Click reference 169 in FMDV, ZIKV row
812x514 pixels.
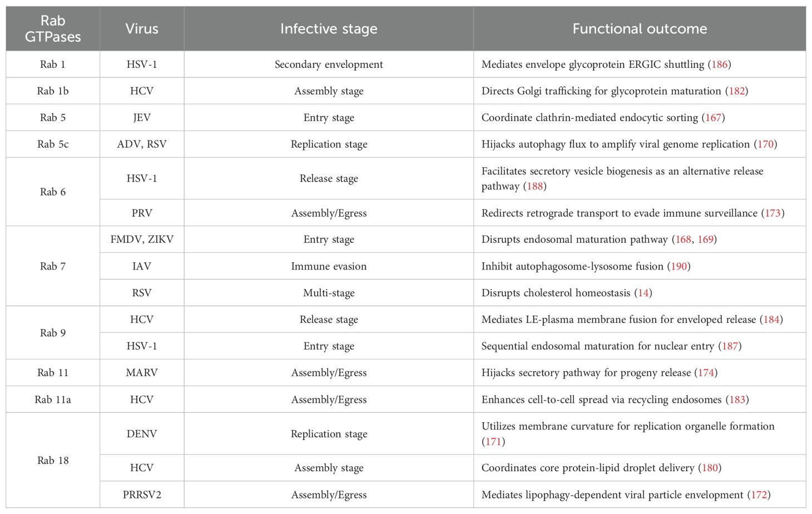click(x=705, y=239)
